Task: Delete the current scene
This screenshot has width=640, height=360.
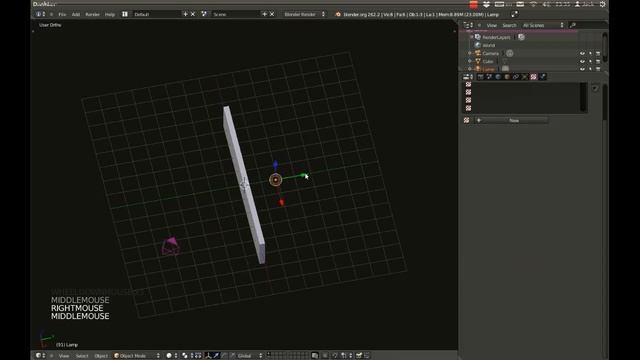Action: 272,14
